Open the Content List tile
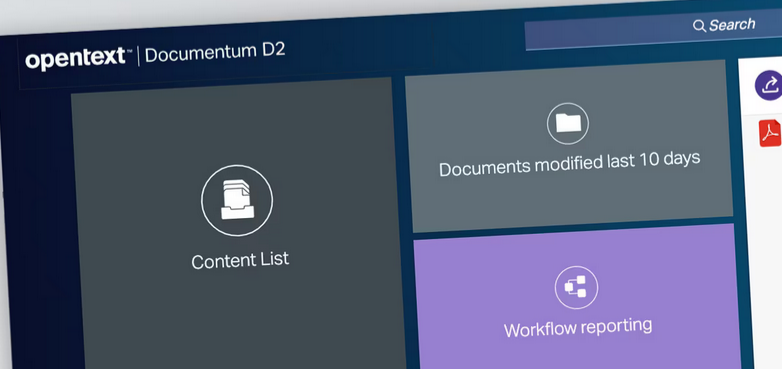Viewport: 782px width, 369px height. (239, 224)
